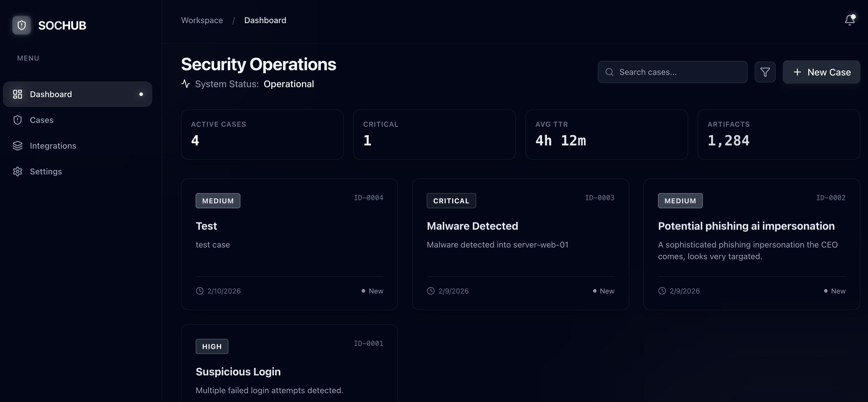Viewport: 868px width, 402px height.
Task: Click the New status dot on ID-0002
Action: pyautogui.click(x=826, y=291)
